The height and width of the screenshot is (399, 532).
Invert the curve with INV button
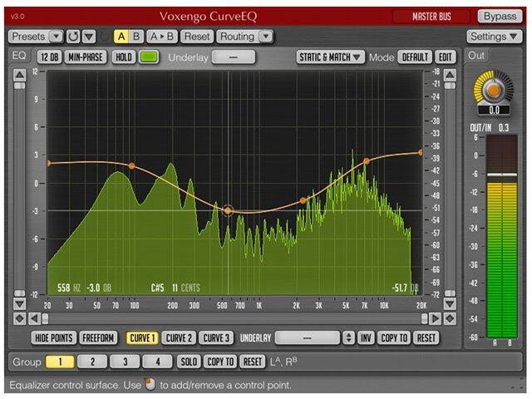(366, 338)
